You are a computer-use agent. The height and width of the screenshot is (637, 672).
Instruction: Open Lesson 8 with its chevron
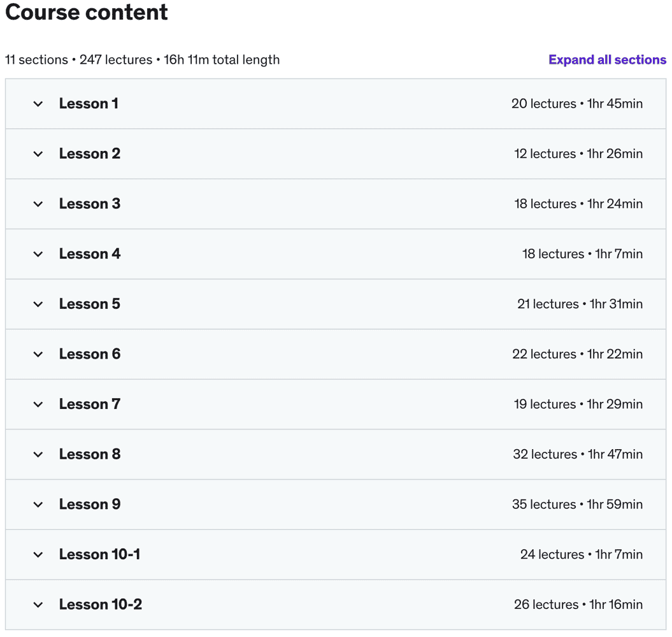(x=38, y=454)
